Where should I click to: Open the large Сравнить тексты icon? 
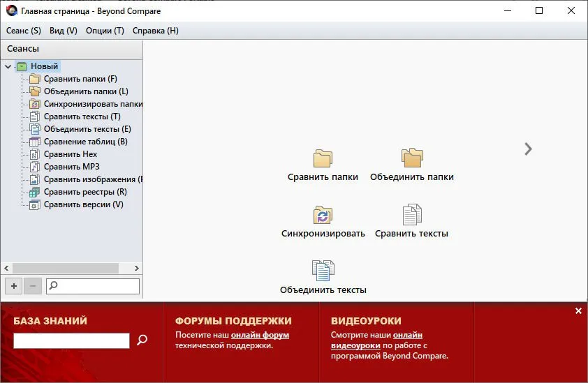pos(412,214)
